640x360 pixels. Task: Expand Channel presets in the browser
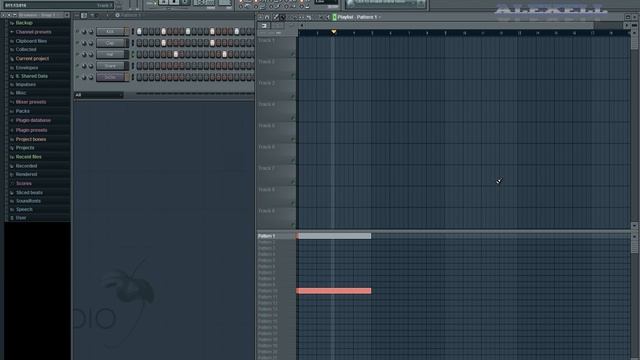[x=33, y=32]
